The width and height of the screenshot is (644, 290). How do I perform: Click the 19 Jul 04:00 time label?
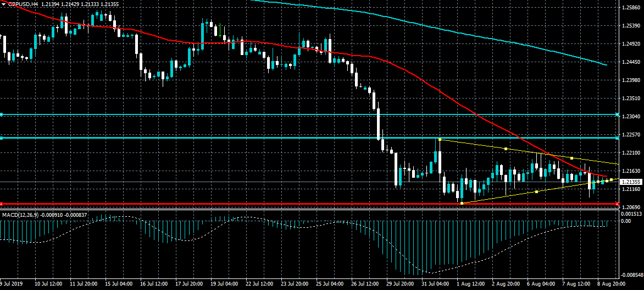point(225,284)
